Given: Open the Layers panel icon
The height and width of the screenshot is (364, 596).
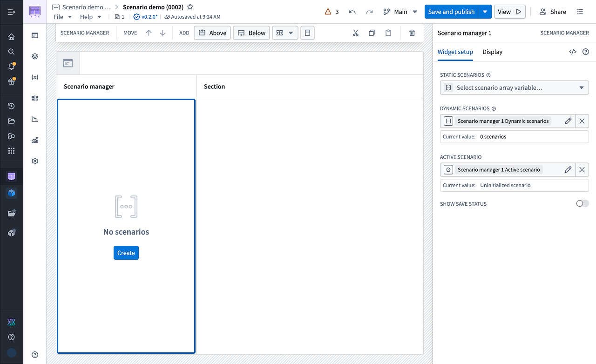Looking at the screenshot, I should coord(35,56).
